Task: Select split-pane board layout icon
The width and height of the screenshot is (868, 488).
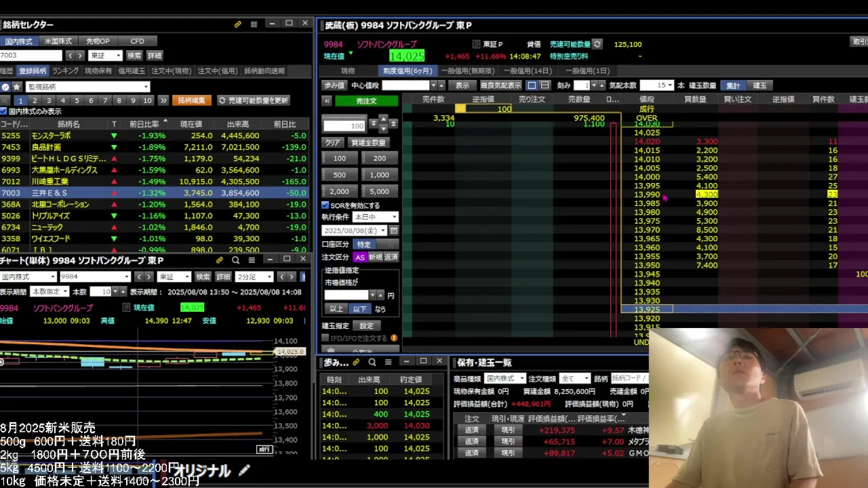Action: [x=545, y=85]
